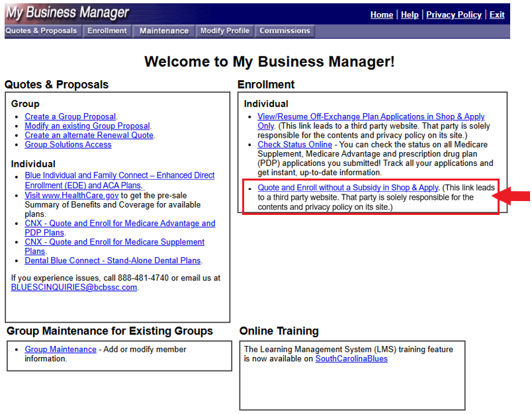This screenshot has height=414, width=532.
Task: Open the Enrollment menu
Action: pos(107,30)
